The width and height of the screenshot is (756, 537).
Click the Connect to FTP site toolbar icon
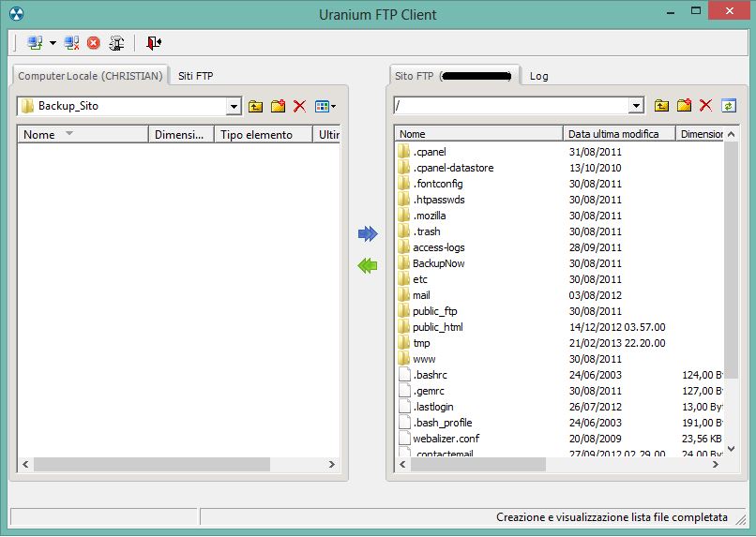tap(36, 43)
